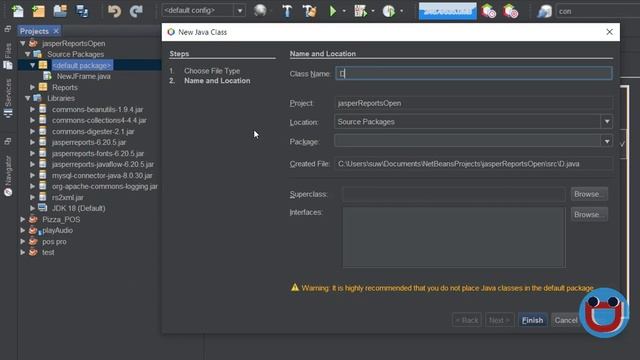Select NewJFrame.java in project tree

click(83, 76)
